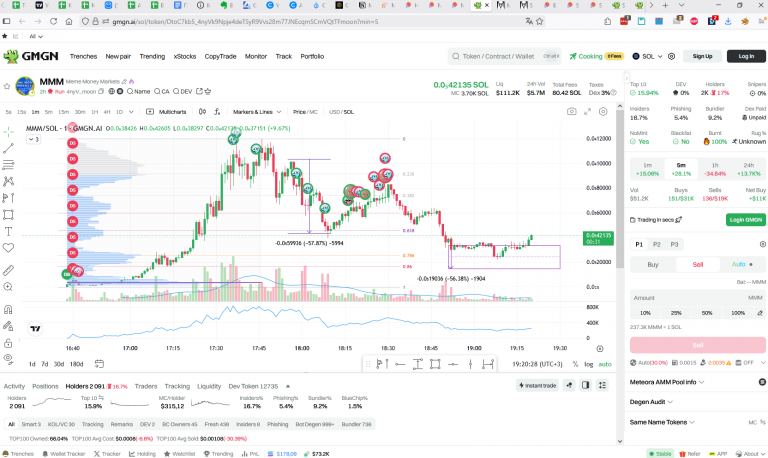This screenshot has width=768, height=458.
Task: Open more timeframes dropdown after 1D
Action: [x=131, y=112]
